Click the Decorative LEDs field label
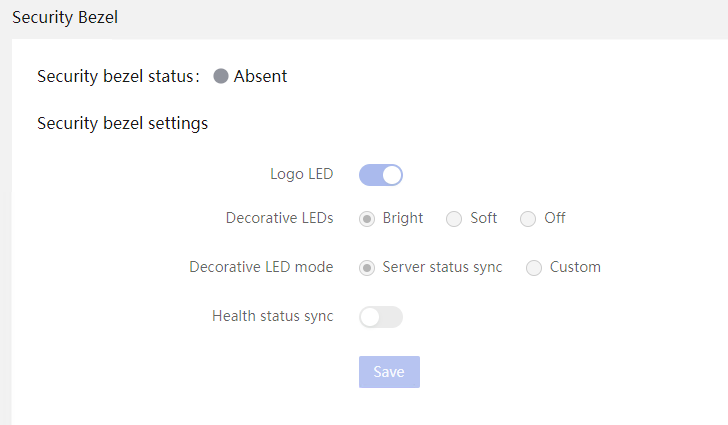The width and height of the screenshot is (728, 425). tap(280, 218)
